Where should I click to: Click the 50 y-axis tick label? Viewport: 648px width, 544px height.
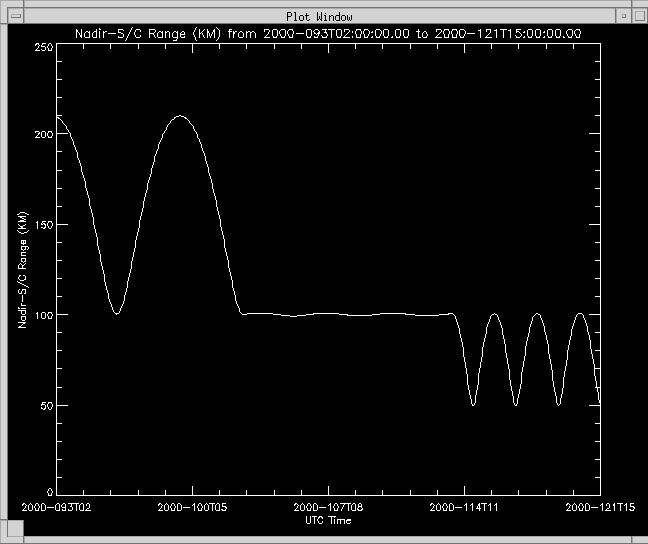click(x=47, y=405)
